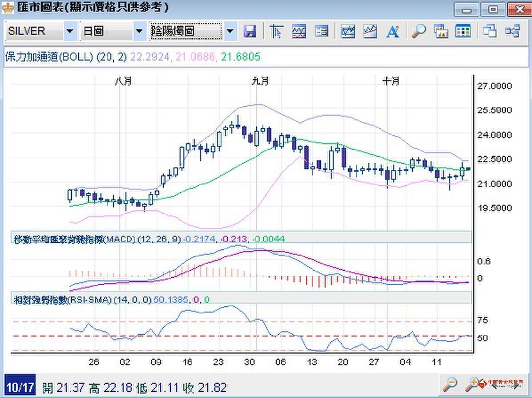Click the text annotation 'A' tool
Viewport: 532px width, 398px height.
click(x=392, y=31)
